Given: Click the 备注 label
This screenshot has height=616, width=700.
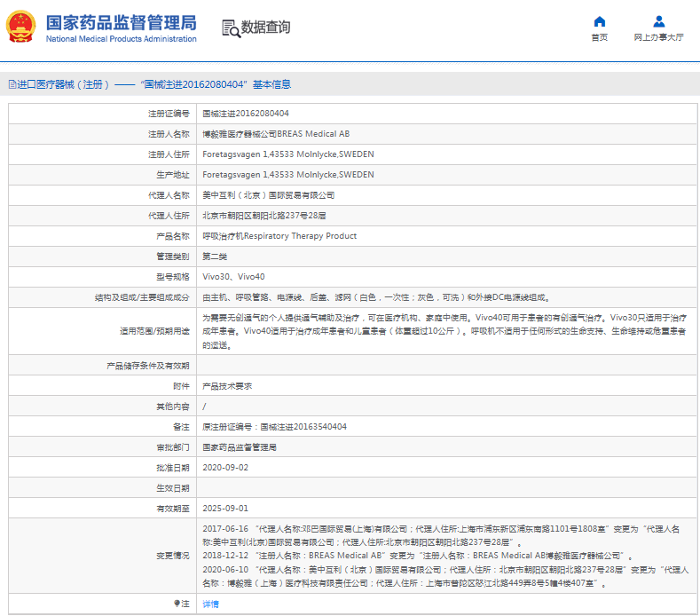Looking at the screenshot, I should tap(181, 427).
